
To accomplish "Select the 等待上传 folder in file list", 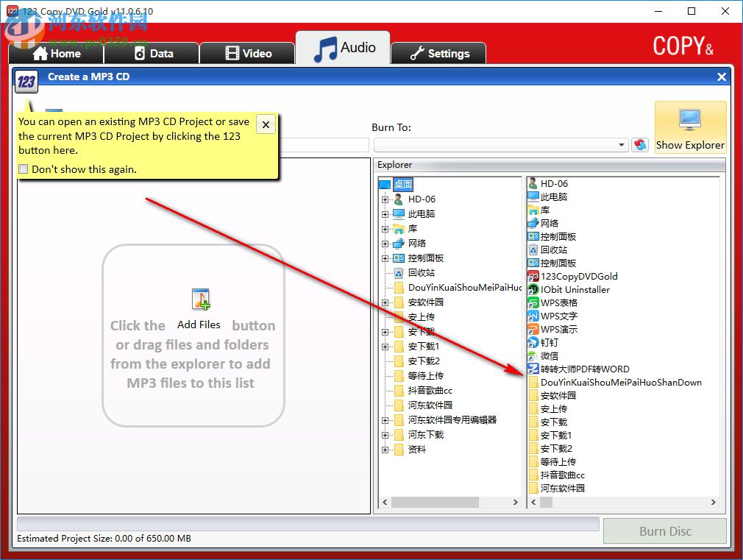I will tap(552, 462).
